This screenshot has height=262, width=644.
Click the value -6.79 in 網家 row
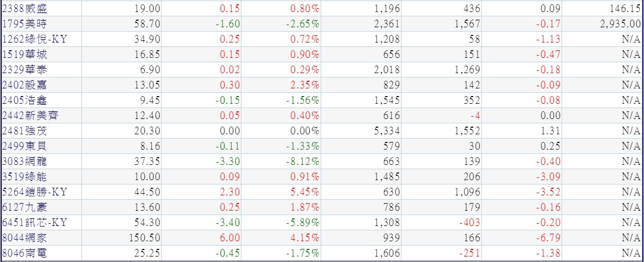(x=549, y=238)
